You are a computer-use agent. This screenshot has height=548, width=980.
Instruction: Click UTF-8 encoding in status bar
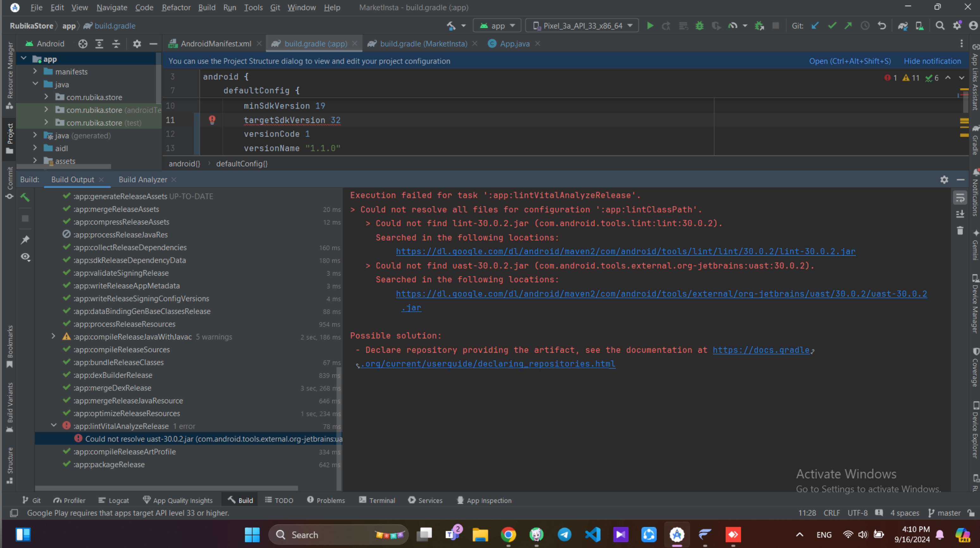click(x=858, y=513)
